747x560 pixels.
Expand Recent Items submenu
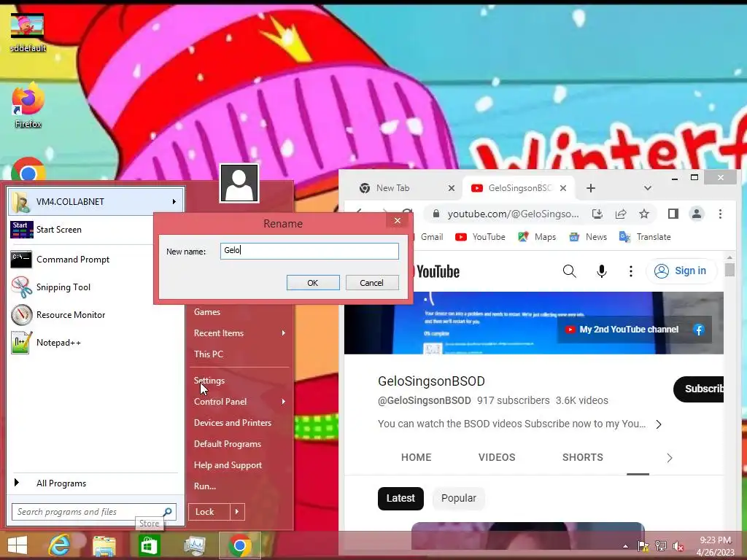click(239, 332)
